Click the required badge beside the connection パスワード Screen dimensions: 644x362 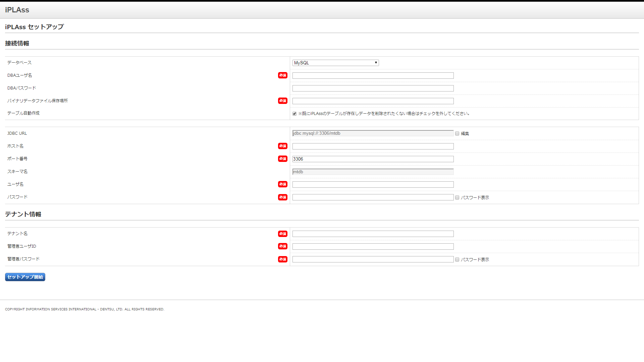(x=283, y=197)
